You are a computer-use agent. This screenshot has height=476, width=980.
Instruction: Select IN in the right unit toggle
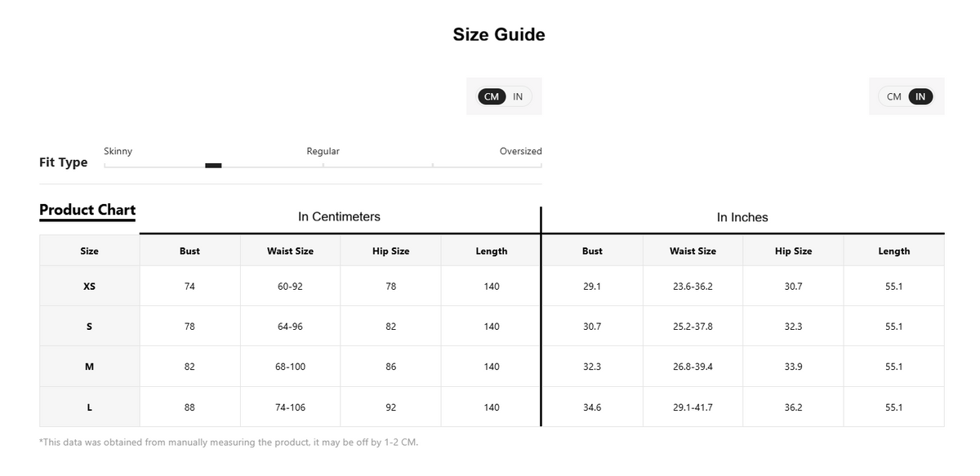920,96
